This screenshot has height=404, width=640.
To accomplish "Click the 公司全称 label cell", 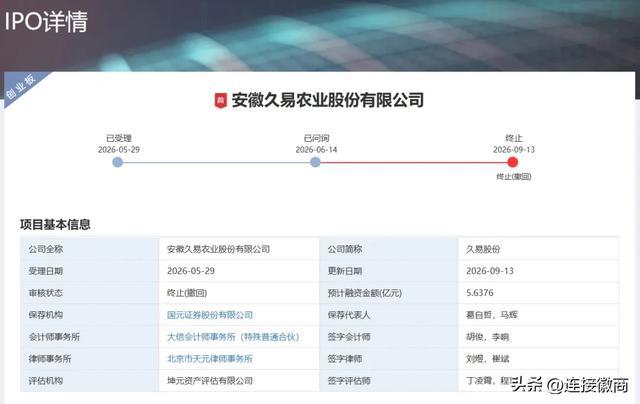I will [90, 249].
